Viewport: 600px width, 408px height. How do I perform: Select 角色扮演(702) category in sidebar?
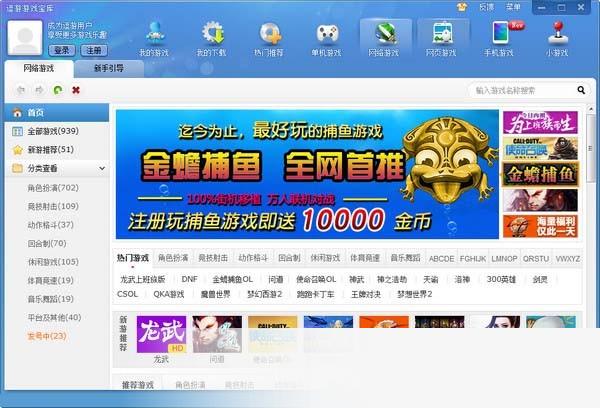pos(53,188)
